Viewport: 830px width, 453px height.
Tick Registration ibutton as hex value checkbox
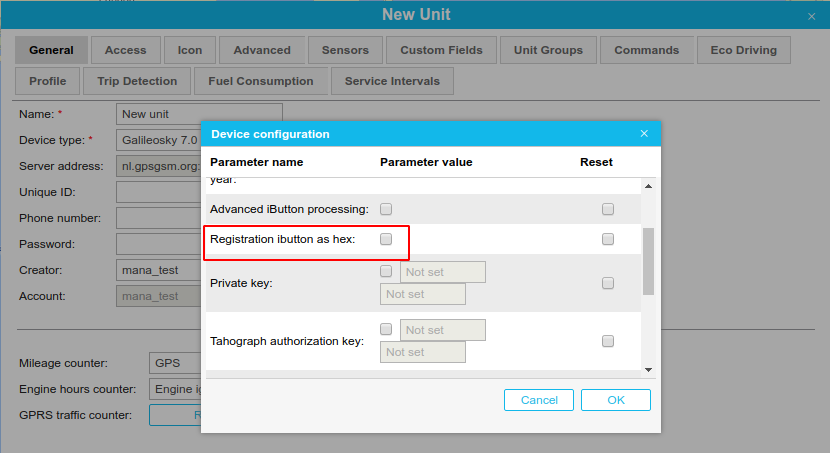tap(386, 239)
